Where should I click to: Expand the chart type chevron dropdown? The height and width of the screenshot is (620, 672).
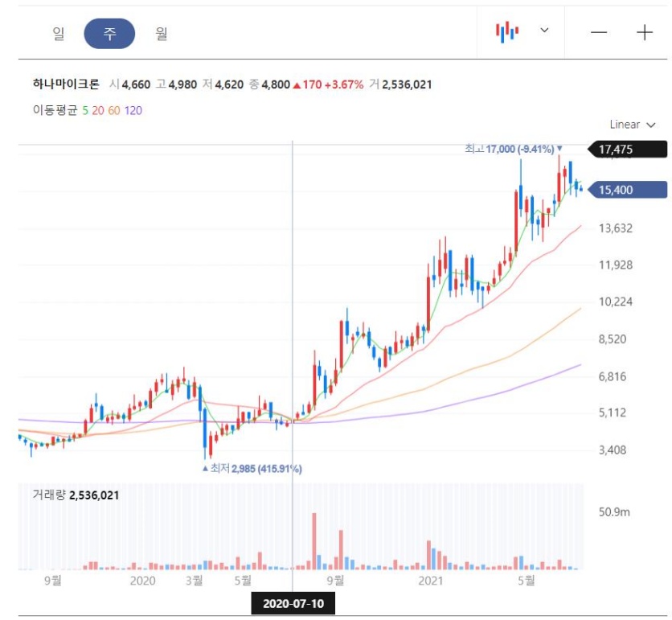[544, 31]
